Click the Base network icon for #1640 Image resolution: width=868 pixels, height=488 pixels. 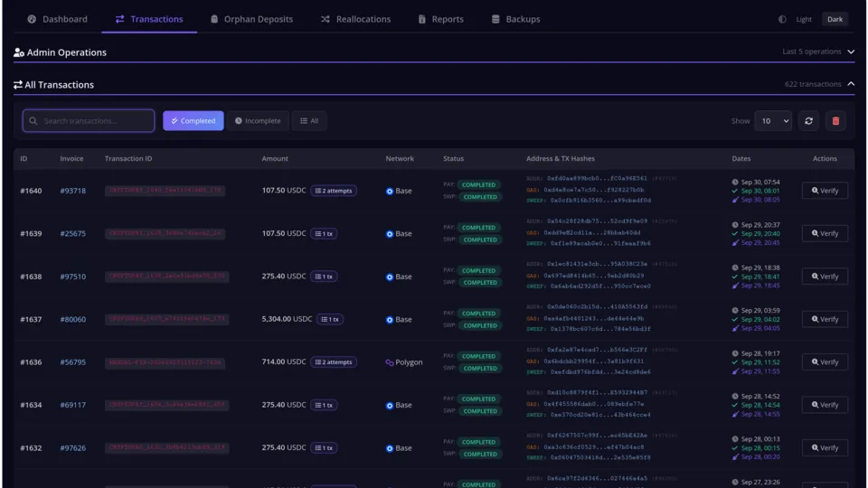pos(390,191)
